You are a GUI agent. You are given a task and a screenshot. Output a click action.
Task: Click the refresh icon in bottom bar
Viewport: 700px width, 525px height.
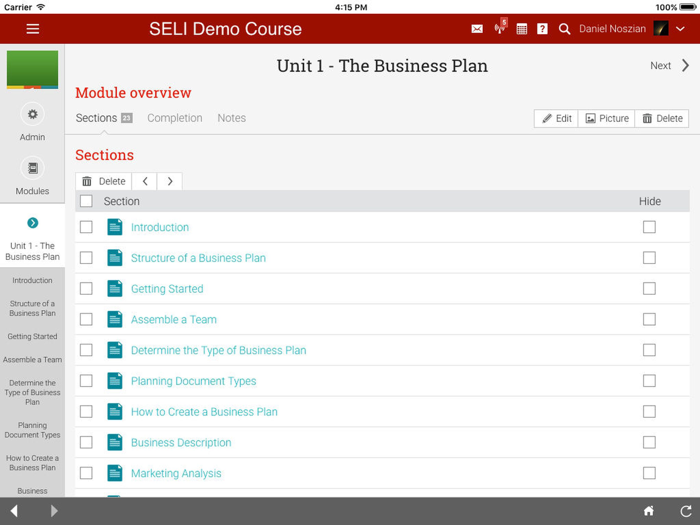(686, 511)
